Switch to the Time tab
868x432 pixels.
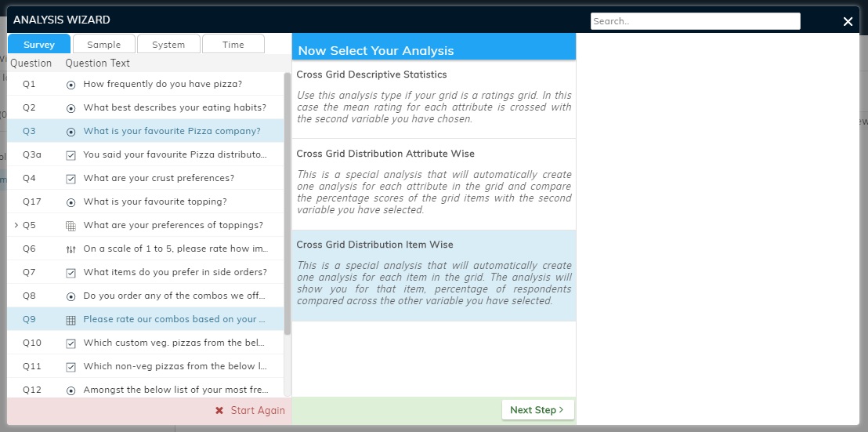pos(233,45)
